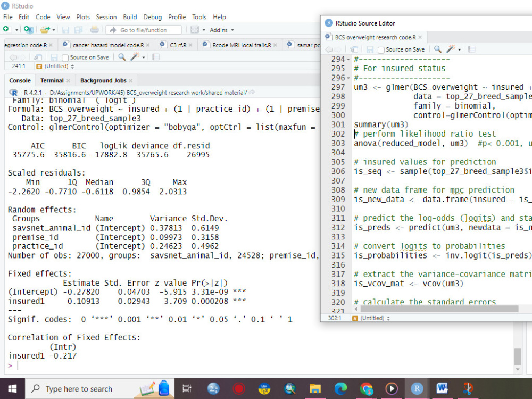Screen dimensions: 532x399
Task: Collapse the code section at line 294
Action: [x=347, y=59]
